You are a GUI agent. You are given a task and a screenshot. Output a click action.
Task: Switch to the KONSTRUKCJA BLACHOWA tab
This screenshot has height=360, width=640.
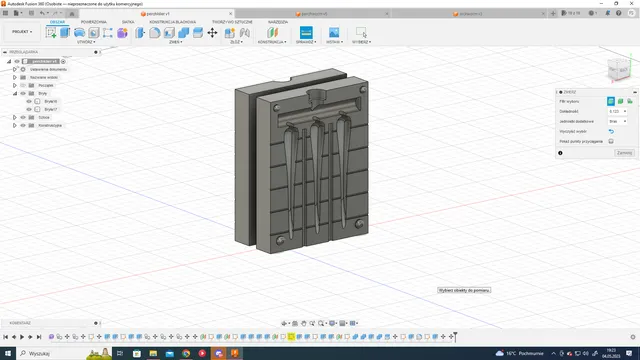173,22
